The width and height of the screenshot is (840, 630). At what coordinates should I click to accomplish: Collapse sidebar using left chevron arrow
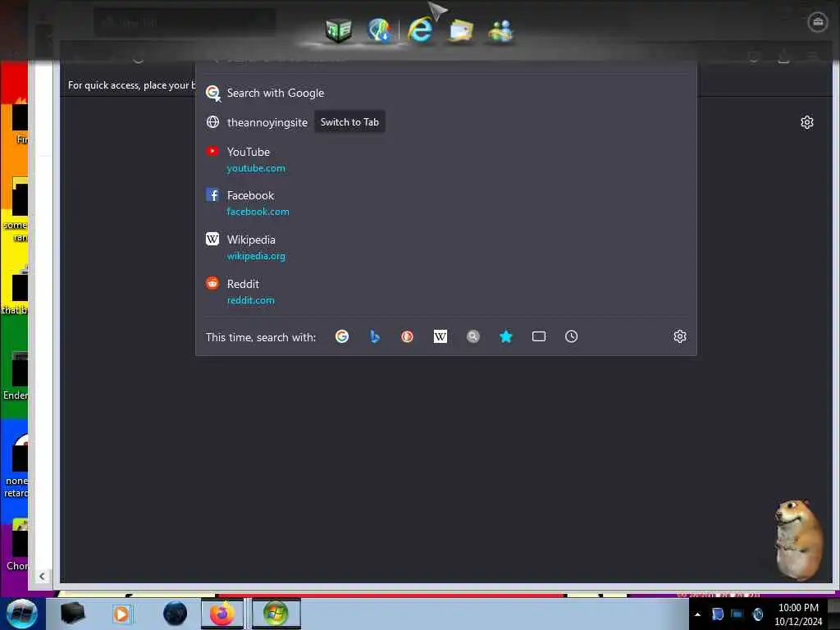coord(42,577)
